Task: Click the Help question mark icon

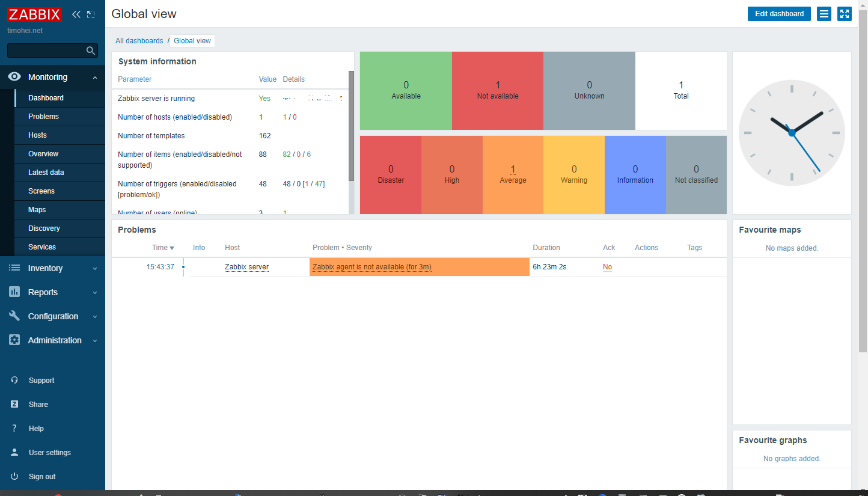Action: [x=14, y=429]
